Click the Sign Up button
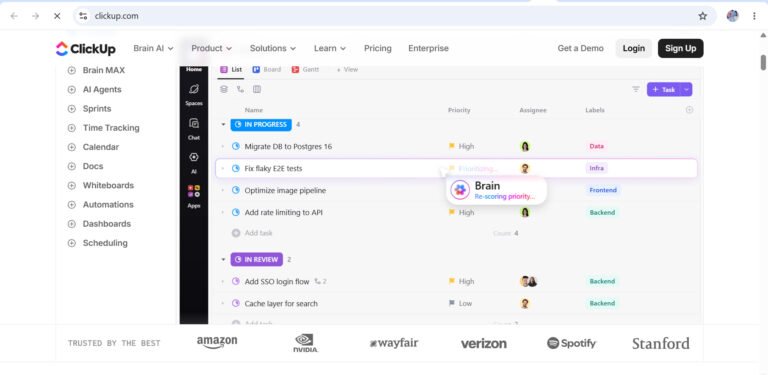 tap(681, 48)
